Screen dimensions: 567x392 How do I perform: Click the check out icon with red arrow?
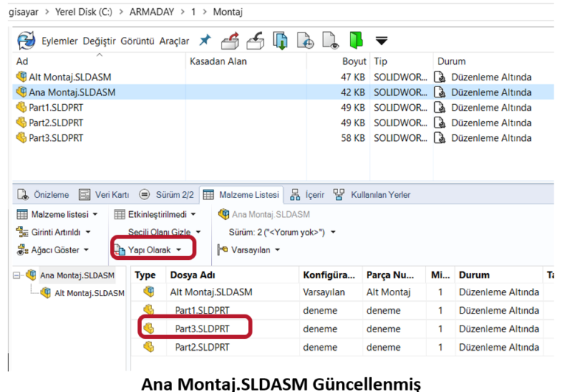tap(230, 41)
